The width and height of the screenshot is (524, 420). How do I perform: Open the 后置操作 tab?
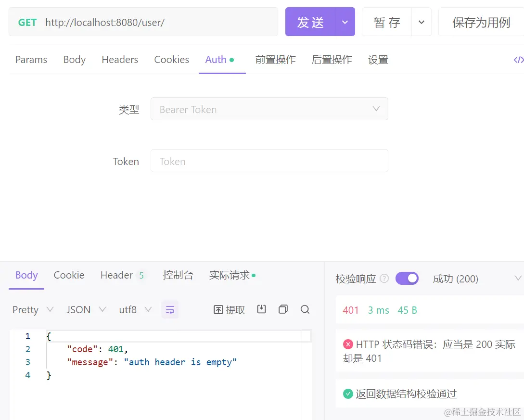pos(332,60)
